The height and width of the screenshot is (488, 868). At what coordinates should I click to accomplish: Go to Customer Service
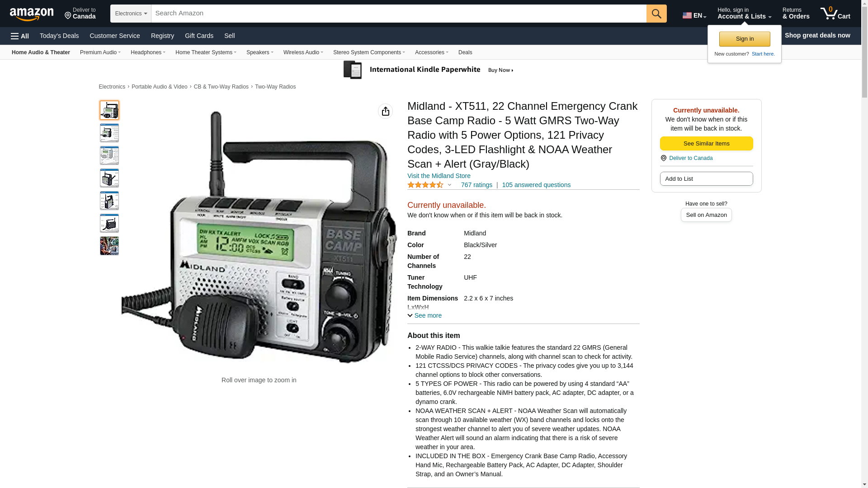pyautogui.click(x=115, y=36)
